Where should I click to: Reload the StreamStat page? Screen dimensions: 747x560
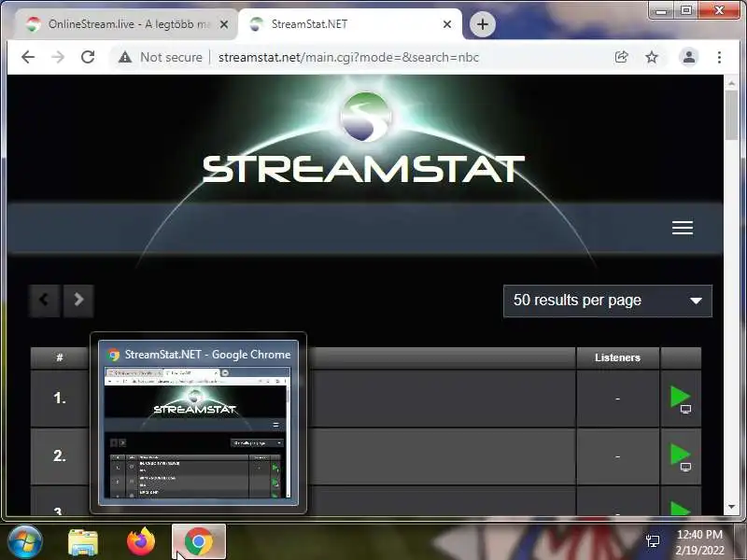[x=88, y=57]
